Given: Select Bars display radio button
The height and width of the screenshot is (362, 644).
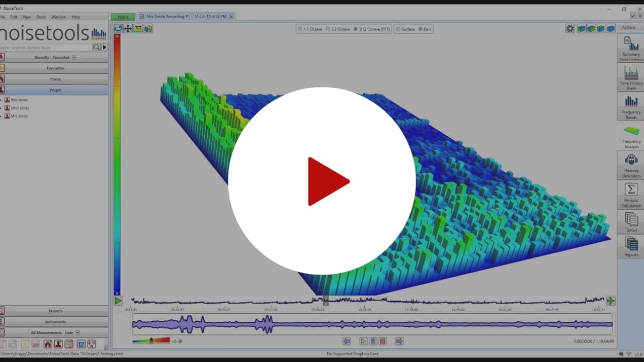Looking at the screenshot, I should (421, 29).
